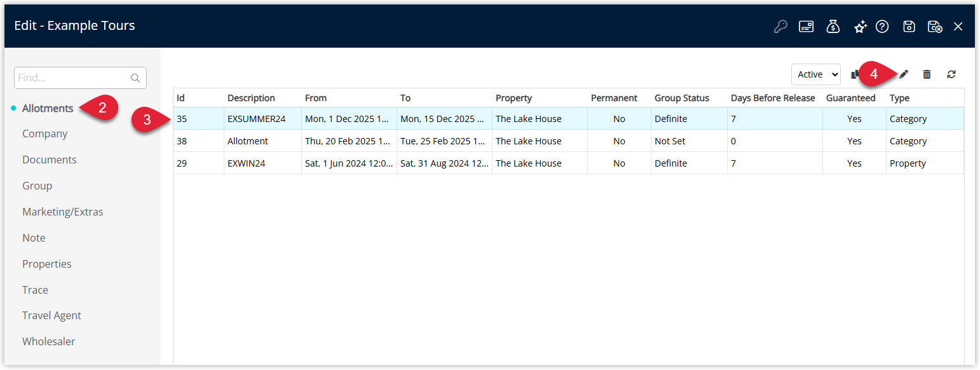Click the Type cell showing Property
The width and height of the screenshot is (980, 370).
(925, 163)
